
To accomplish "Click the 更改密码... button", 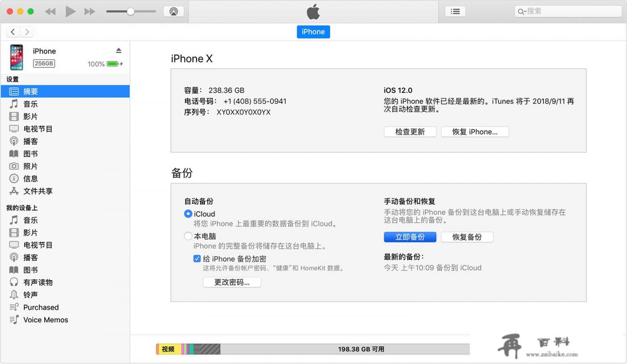I will pyautogui.click(x=232, y=282).
